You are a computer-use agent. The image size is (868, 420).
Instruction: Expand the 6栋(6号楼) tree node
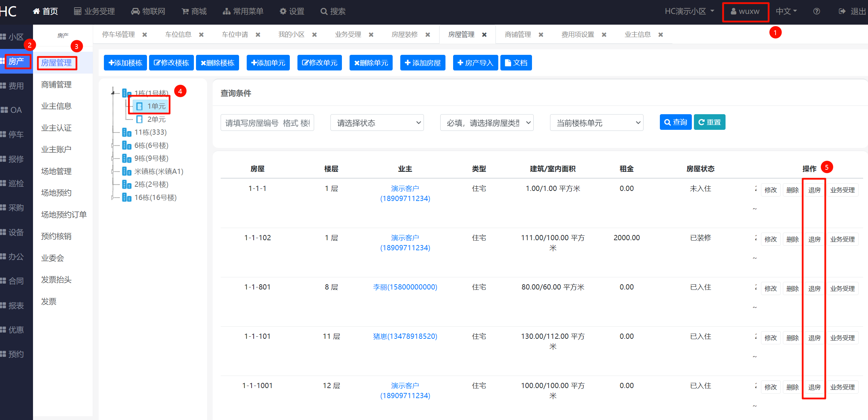(113, 145)
